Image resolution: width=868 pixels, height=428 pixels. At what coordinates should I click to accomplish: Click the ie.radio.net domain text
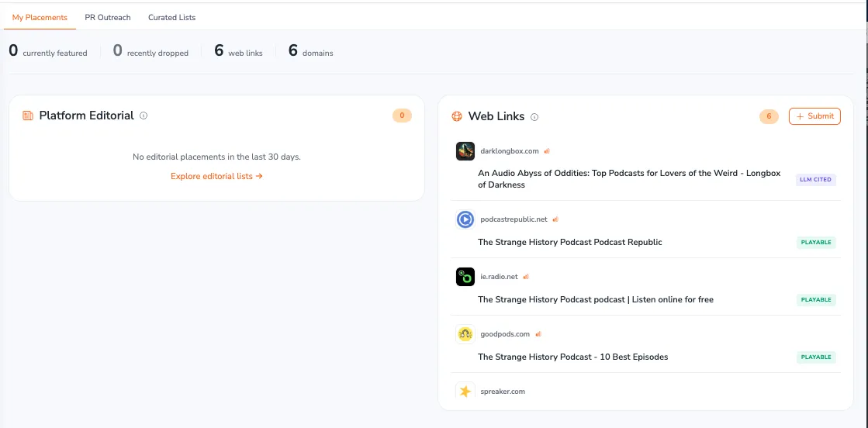point(499,276)
